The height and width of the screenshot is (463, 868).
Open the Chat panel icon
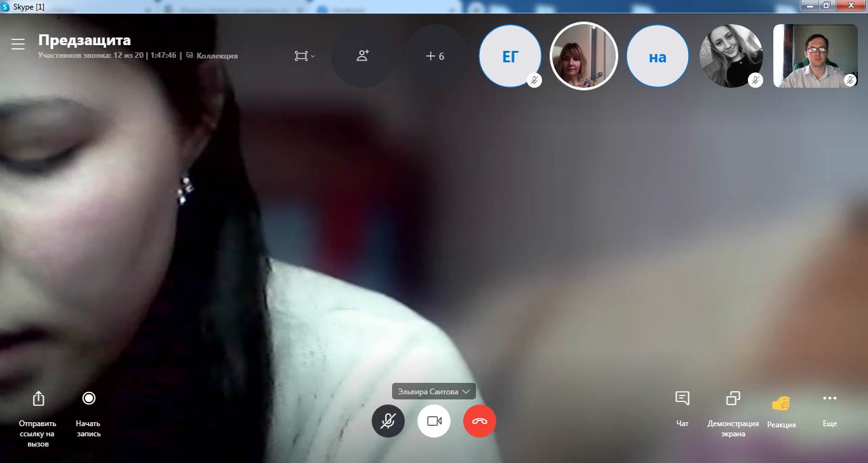coord(682,399)
